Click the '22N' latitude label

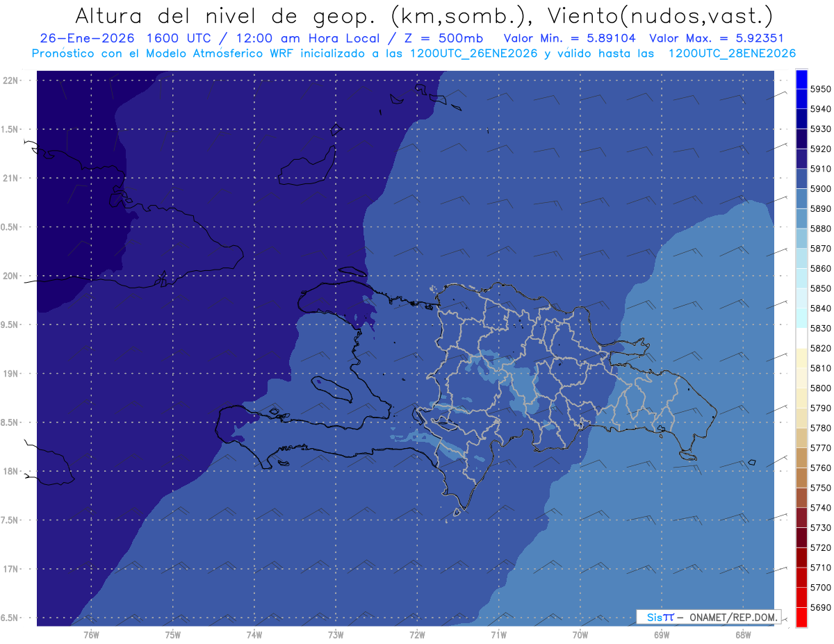pyautogui.click(x=11, y=81)
